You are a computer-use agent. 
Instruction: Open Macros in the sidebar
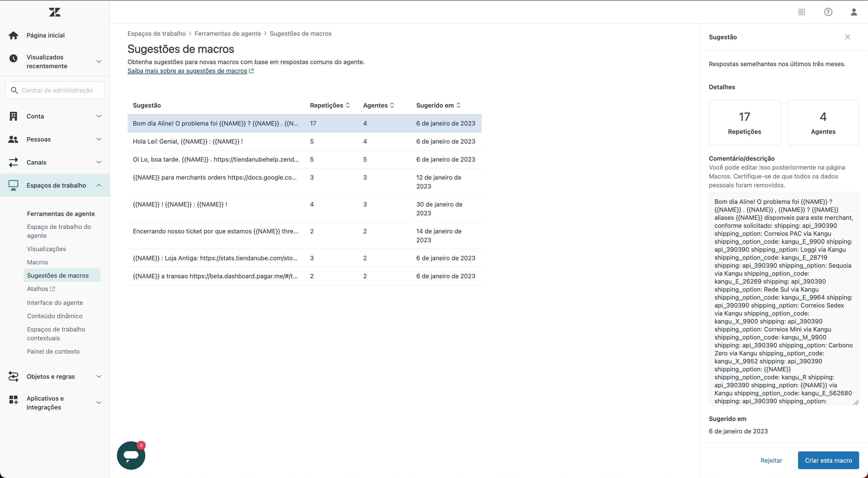coord(37,262)
